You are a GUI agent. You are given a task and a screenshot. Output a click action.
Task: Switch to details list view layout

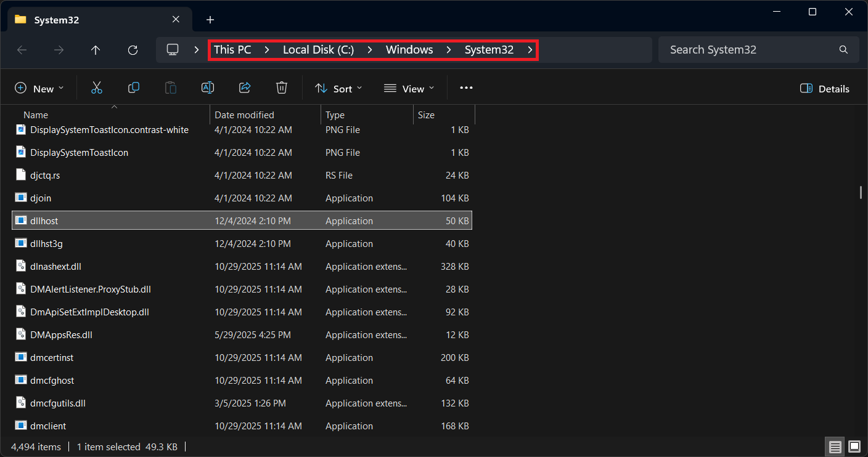pyautogui.click(x=835, y=447)
